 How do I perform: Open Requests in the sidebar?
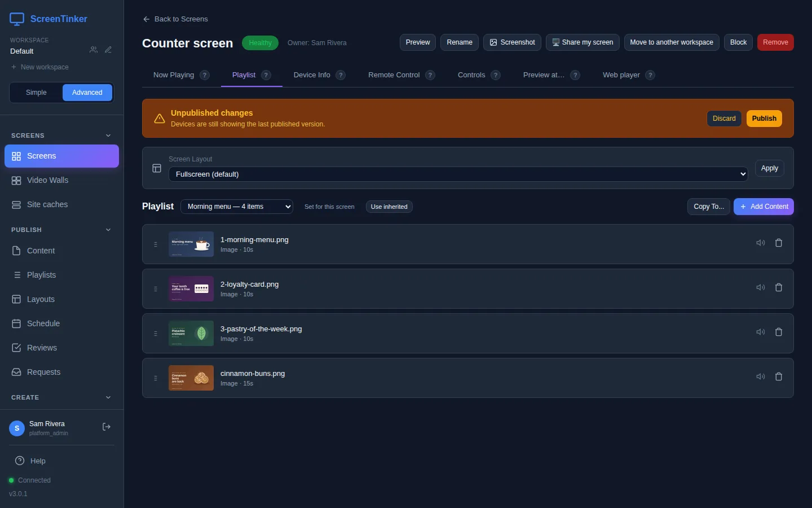(62, 372)
